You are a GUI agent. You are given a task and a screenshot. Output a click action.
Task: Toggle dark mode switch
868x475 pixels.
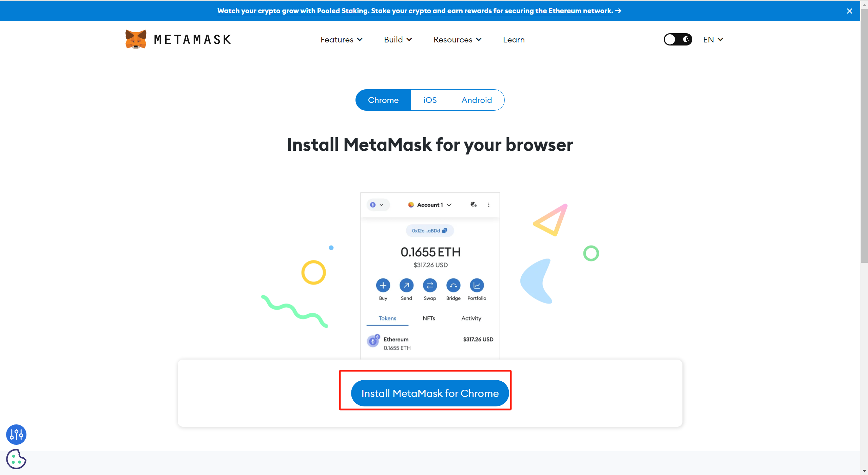click(678, 39)
